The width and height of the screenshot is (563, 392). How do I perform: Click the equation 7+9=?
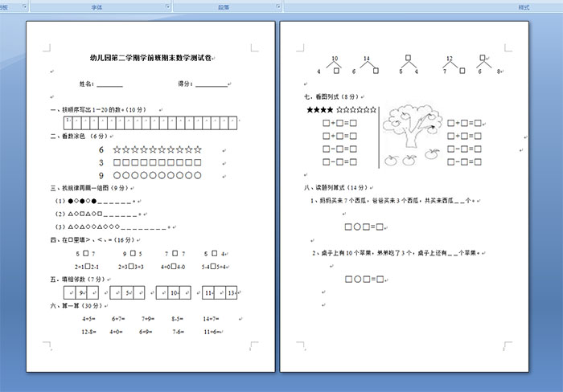[148, 318]
